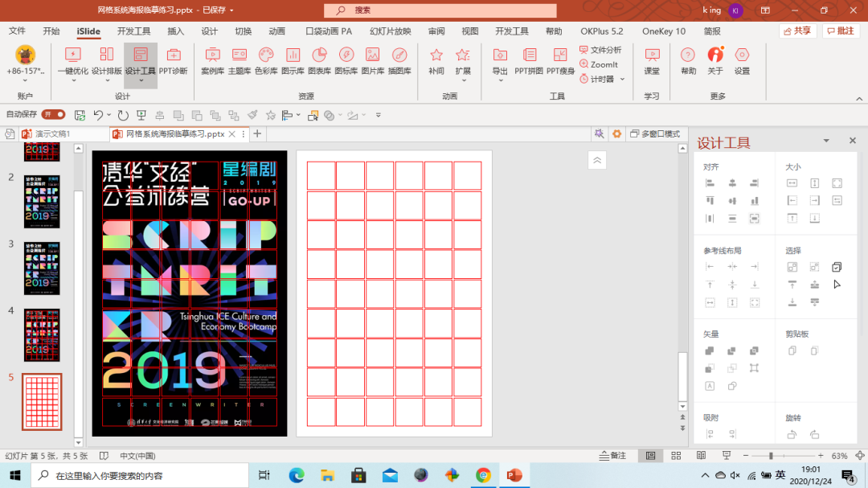This screenshot has height=488, width=868.
Task: Open the 案例库 case library
Action: click(x=212, y=61)
